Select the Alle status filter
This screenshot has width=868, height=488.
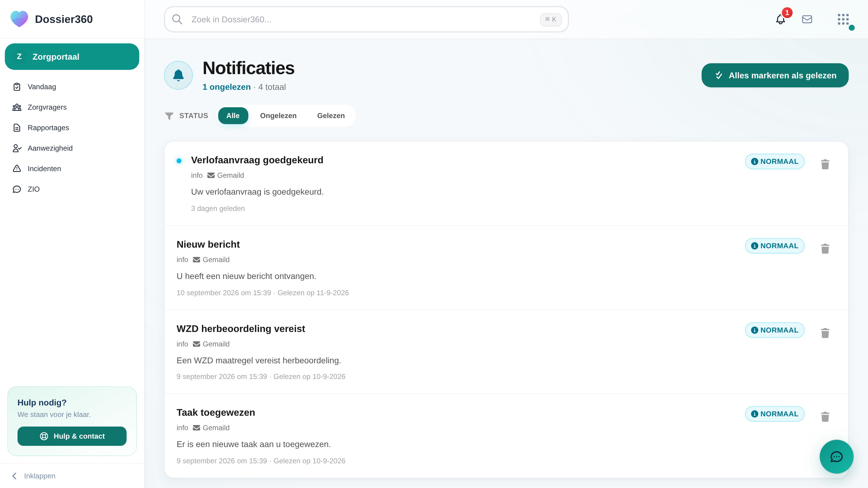(233, 115)
